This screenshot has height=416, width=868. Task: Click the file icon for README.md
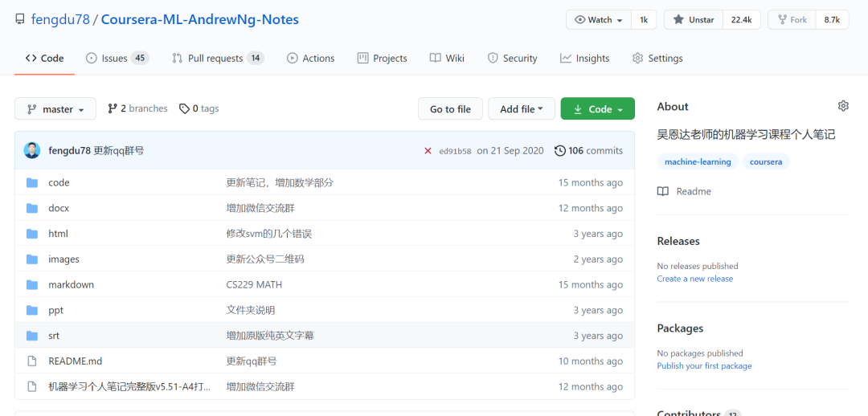click(32, 361)
